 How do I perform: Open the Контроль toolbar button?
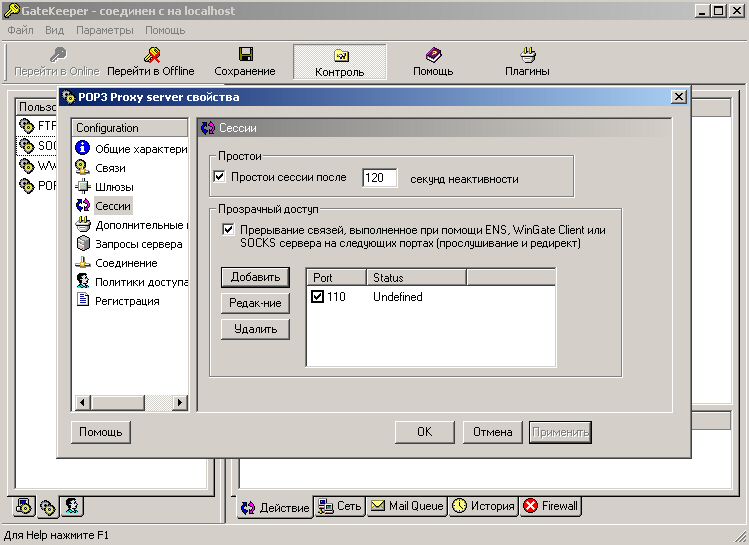pyautogui.click(x=340, y=62)
